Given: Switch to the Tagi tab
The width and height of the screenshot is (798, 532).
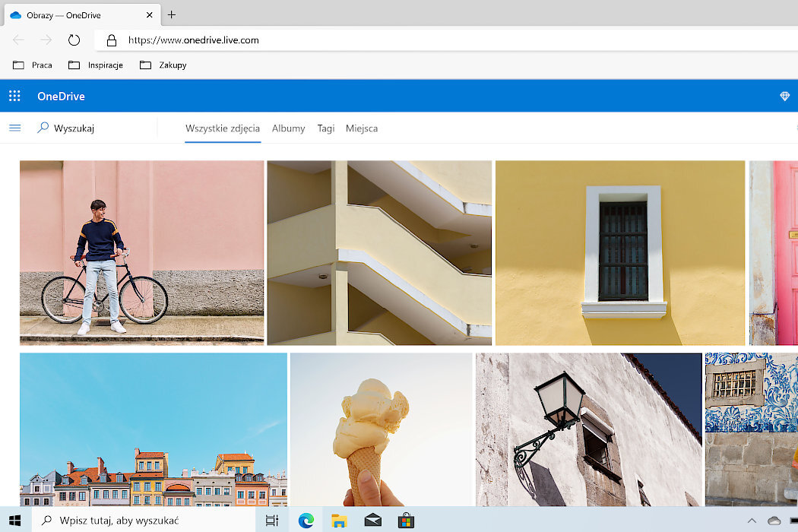Looking at the screenshot, I should [326, 128].
